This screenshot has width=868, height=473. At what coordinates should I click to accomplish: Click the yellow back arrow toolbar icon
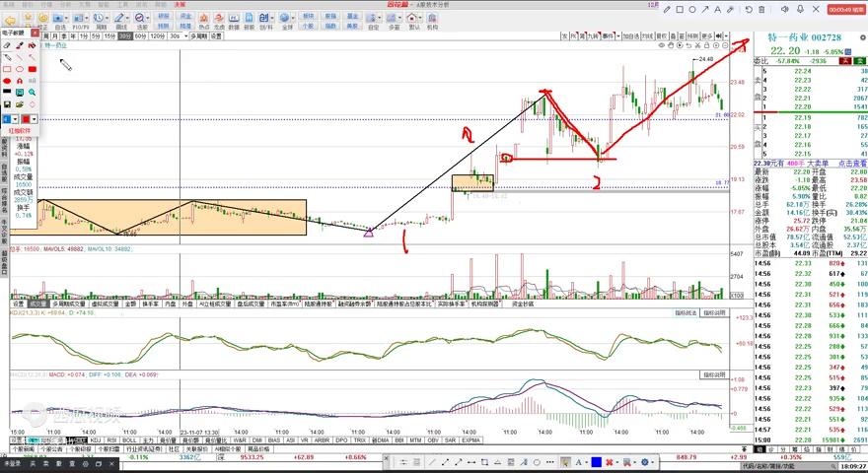10,21
